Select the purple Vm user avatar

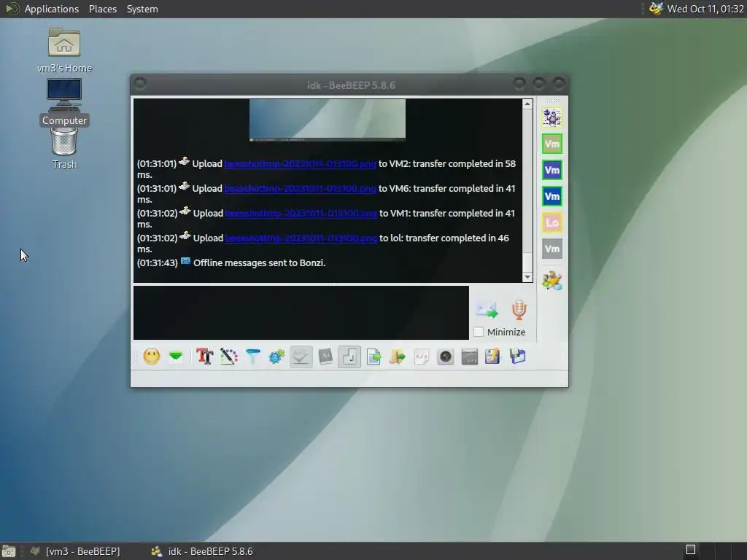552,170
